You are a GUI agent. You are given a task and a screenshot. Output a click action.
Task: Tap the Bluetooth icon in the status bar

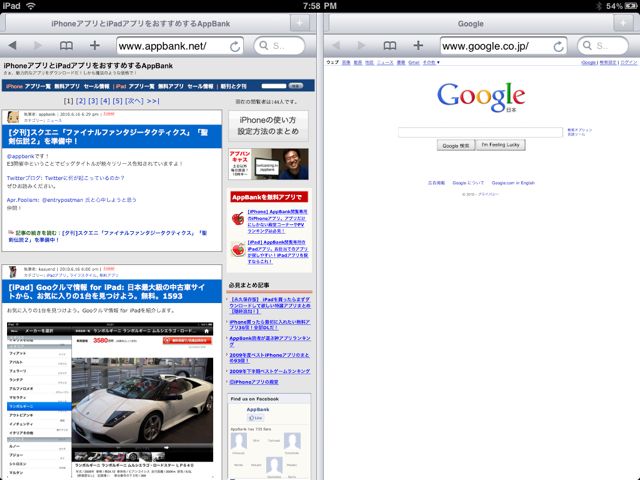click(599, 6)
